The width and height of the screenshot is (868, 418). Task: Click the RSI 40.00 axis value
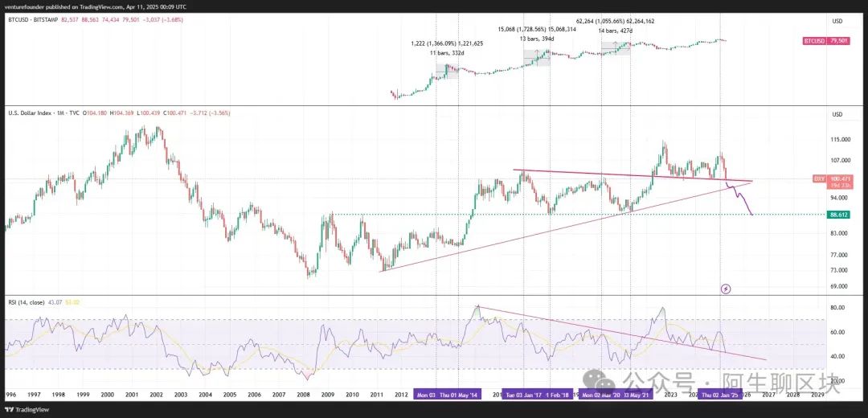click(x=838, y=357)
